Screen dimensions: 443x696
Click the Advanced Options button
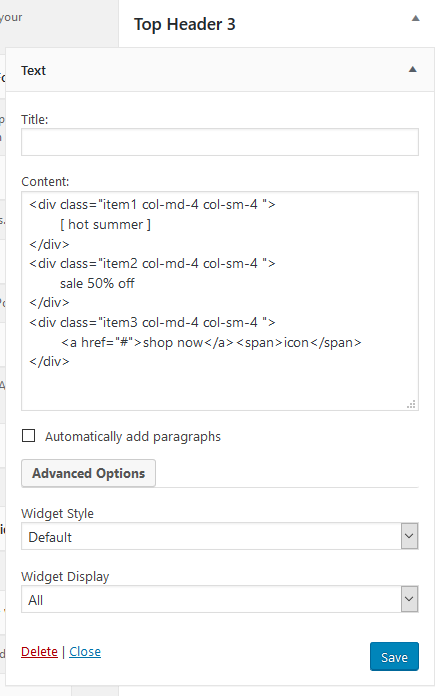pos(88,473)
